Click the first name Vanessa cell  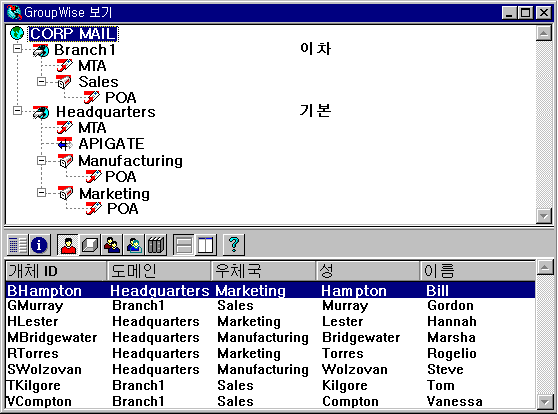point(455,402)
